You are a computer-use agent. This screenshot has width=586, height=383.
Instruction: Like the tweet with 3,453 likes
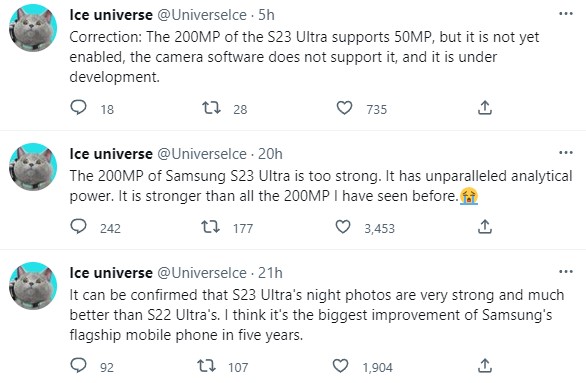click(343, 226)
